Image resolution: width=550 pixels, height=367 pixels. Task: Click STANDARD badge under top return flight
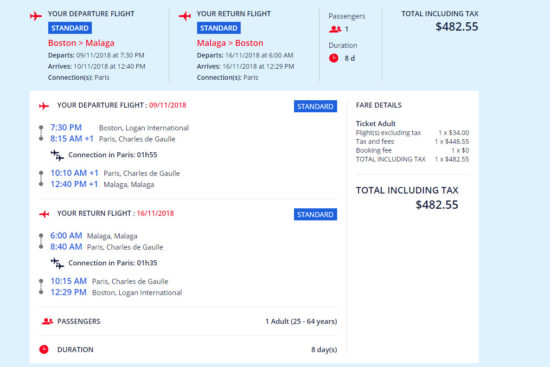[219, 28]
